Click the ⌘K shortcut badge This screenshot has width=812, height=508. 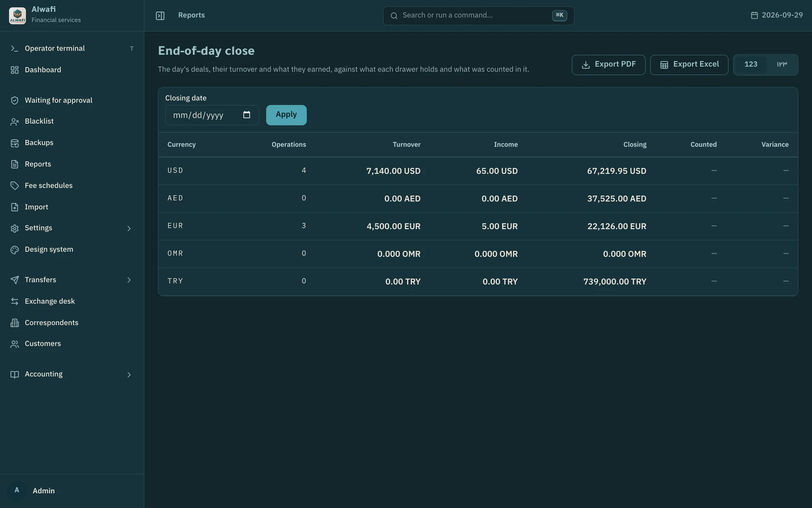click(559, 15)
